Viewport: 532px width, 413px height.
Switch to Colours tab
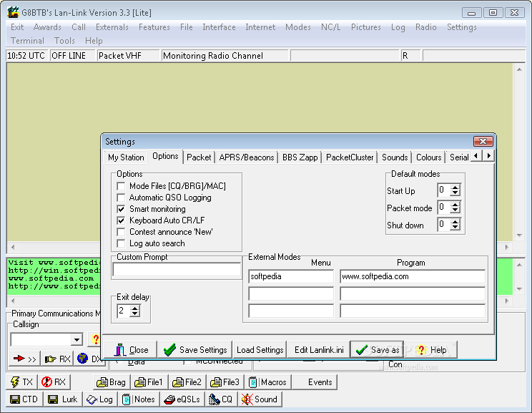point(428,157)
